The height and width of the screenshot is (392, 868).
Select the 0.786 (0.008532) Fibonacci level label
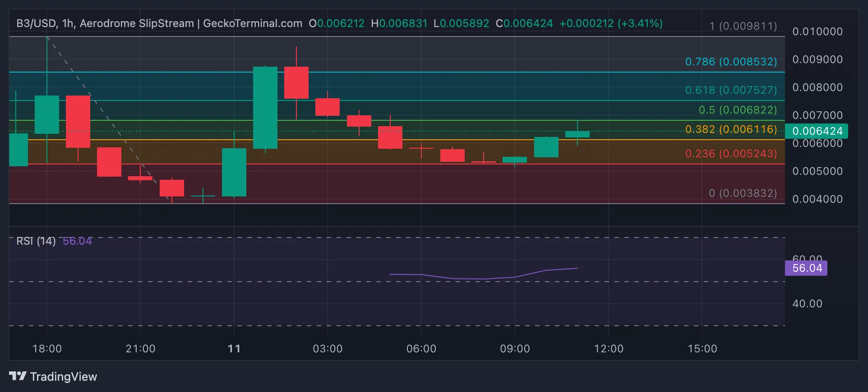731,62
